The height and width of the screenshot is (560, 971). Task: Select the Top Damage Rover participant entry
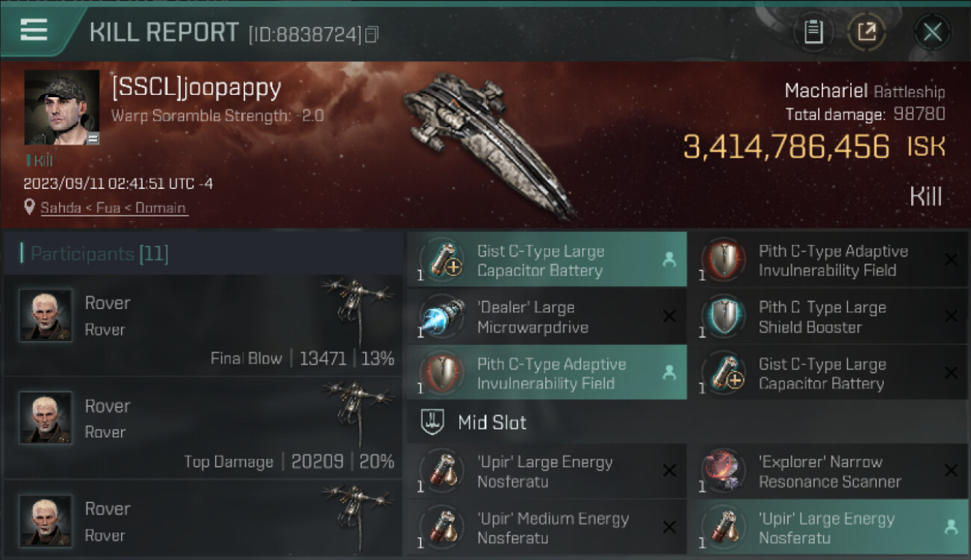click(x=203, y=429)
